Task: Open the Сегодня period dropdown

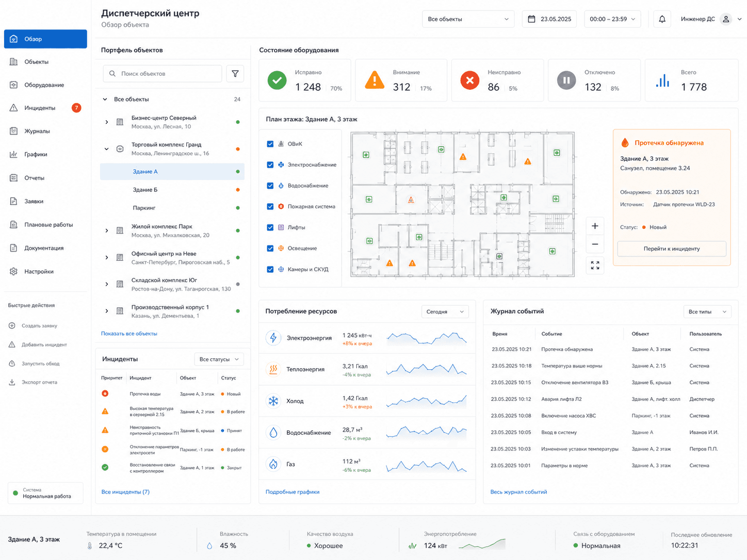Action: coord(445,311)
